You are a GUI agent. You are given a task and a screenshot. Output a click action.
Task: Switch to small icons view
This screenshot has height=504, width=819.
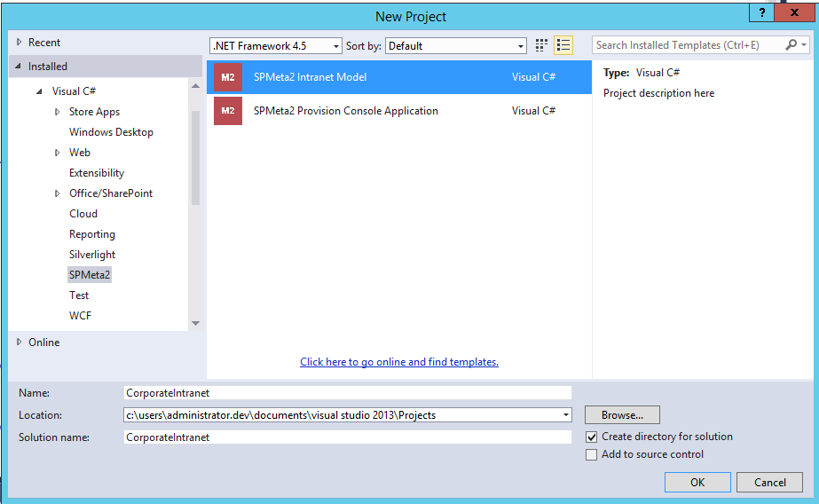(541, 45)
